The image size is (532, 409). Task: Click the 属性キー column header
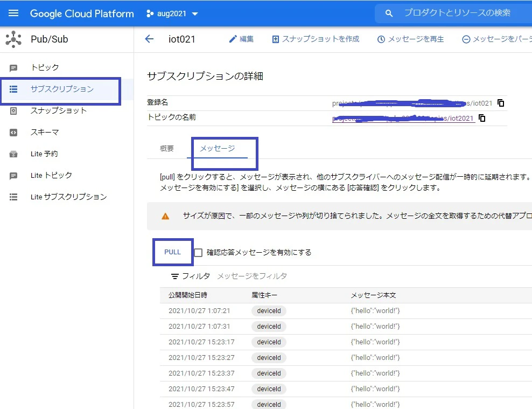[264, 295]
